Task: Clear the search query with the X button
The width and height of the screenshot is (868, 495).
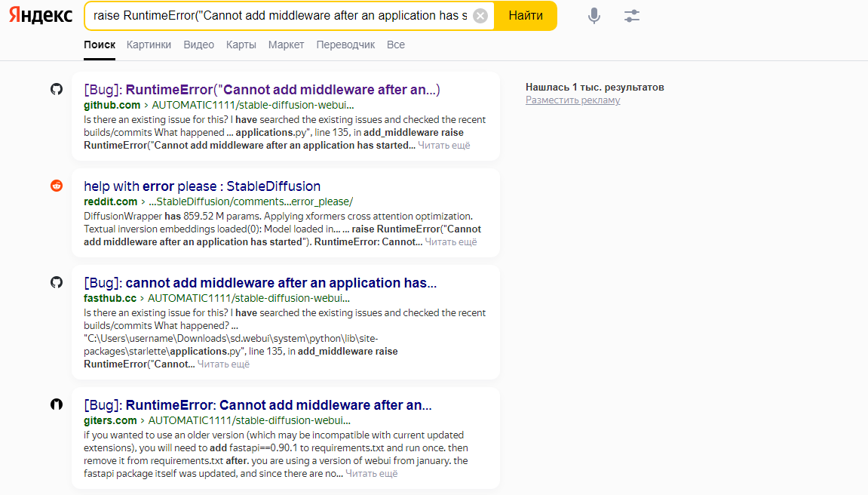Action: click(x=480, y=16)
